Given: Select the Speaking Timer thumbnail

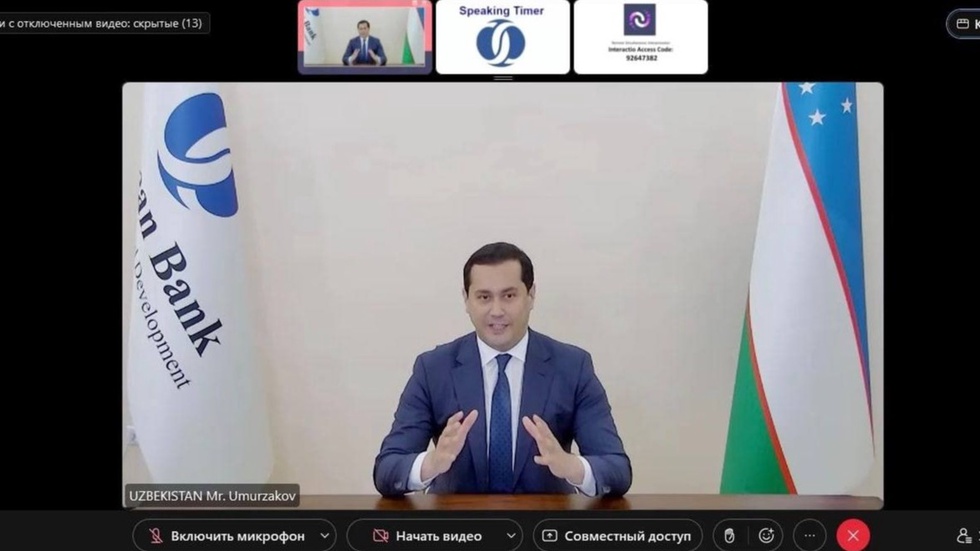Looking at the screenshot, I should coord(502,38).
